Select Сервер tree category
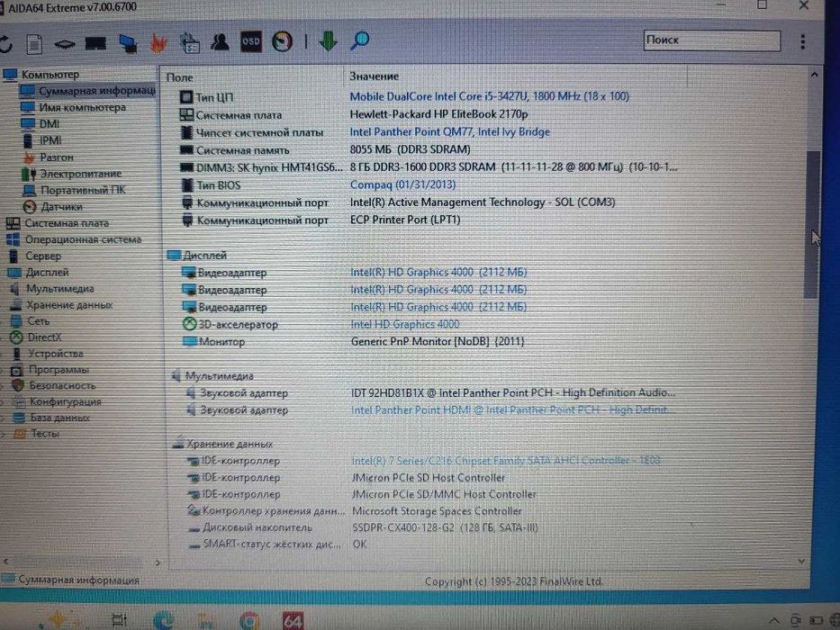Screen dimensions: 840x630 pyautogui.click(x=43, y=256)
